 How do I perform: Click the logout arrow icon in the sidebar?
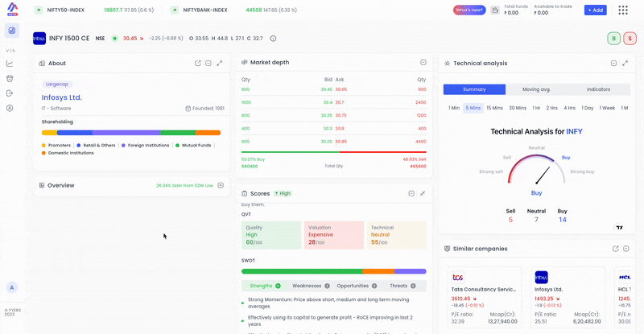tap(10, 93)
